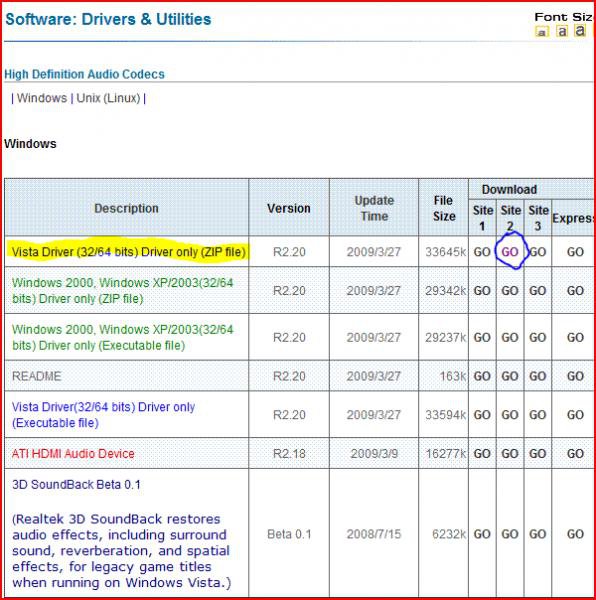Click Site 1 GO for ATI HDMI Audio
Screen dimensions: 596x600
point(482,454)
